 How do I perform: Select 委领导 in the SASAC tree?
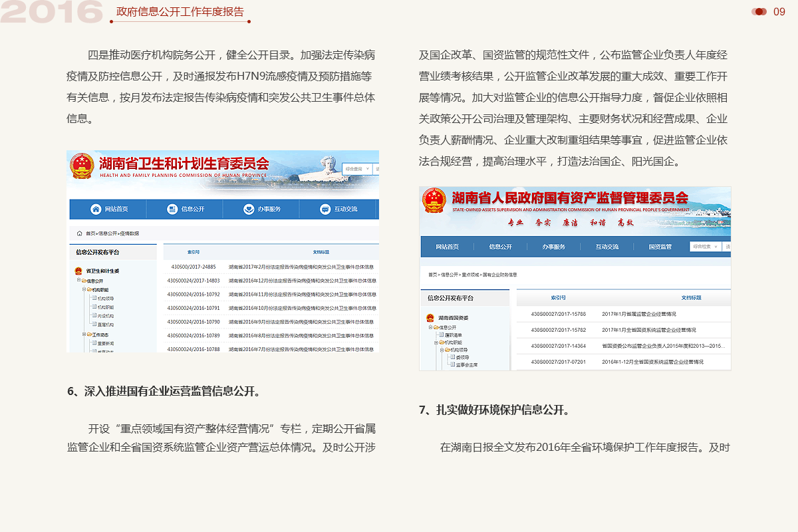pyautogui.click(x=462, y=357)
